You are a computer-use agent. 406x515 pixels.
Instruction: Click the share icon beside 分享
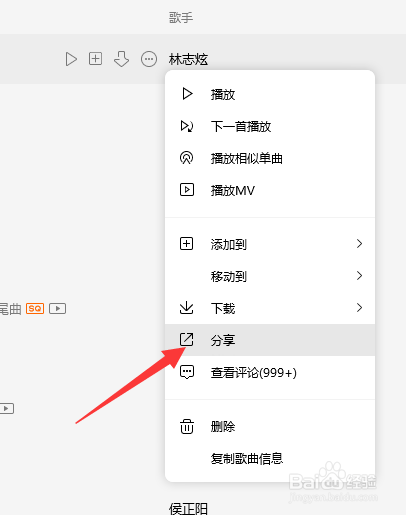pyautogui.click(x=187, y=339)
